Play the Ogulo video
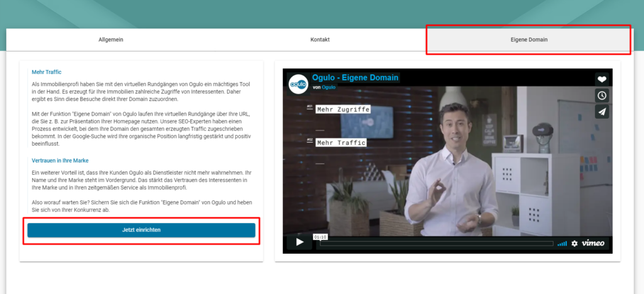 click(x=300, y=242)
